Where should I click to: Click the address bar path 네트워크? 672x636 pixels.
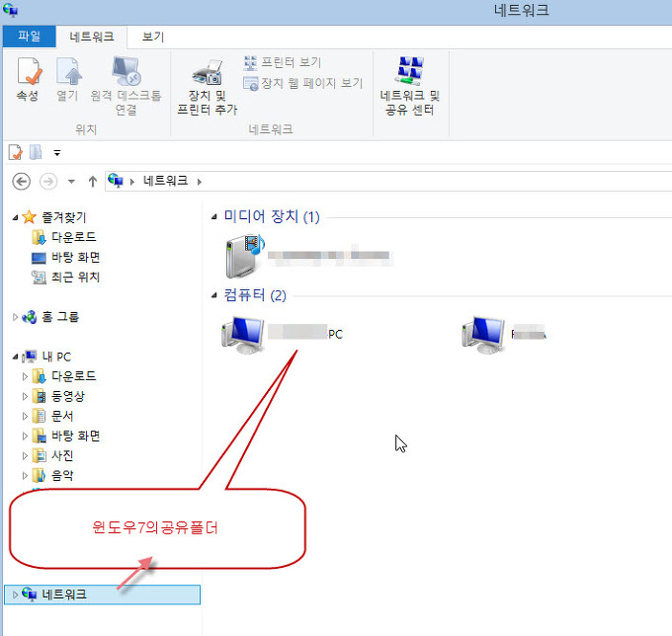click(x=166, y=181)
